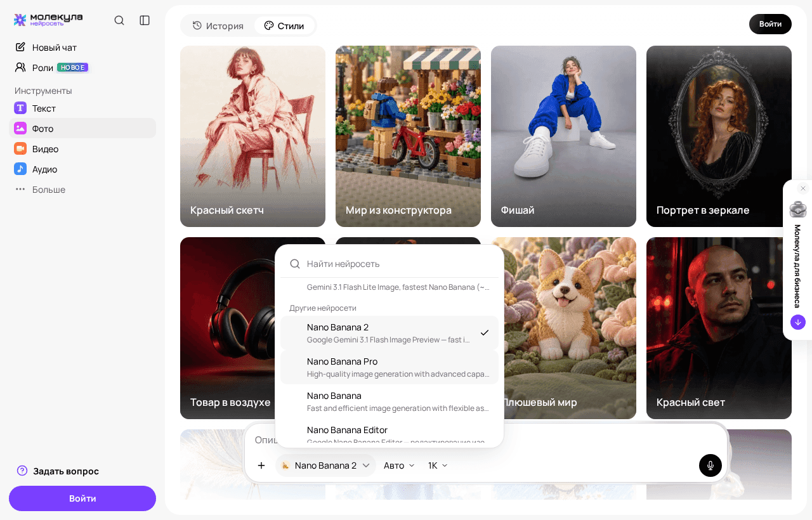Screen dimensions: 812x520
Task: Close the Молекула для бизнеса banner
Action: point(803,188)
